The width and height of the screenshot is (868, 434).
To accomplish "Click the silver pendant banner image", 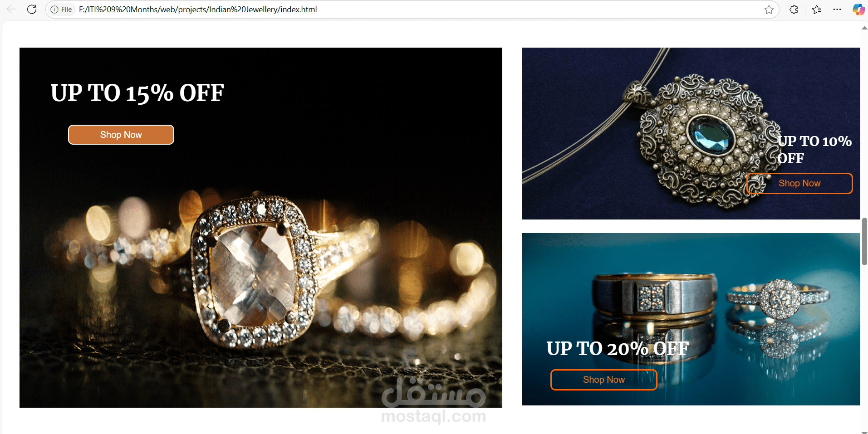I will 691,133.
